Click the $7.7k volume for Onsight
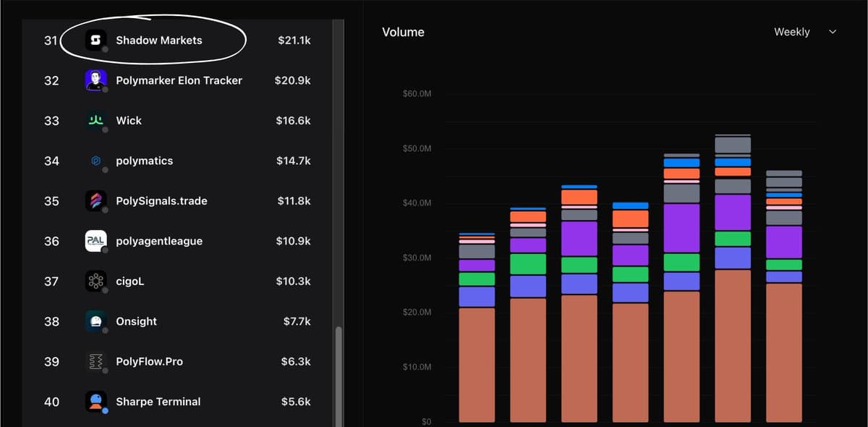This screenshot has height=427, width=868. (297, 321)
